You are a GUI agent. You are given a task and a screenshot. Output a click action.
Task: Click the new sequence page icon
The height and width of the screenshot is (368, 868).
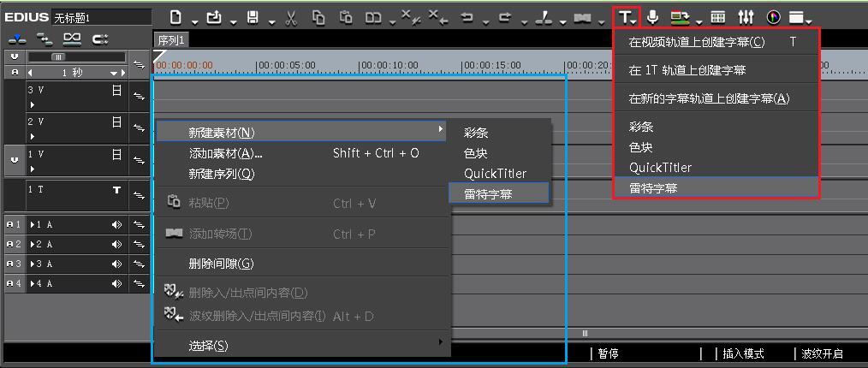pos(175,16)
